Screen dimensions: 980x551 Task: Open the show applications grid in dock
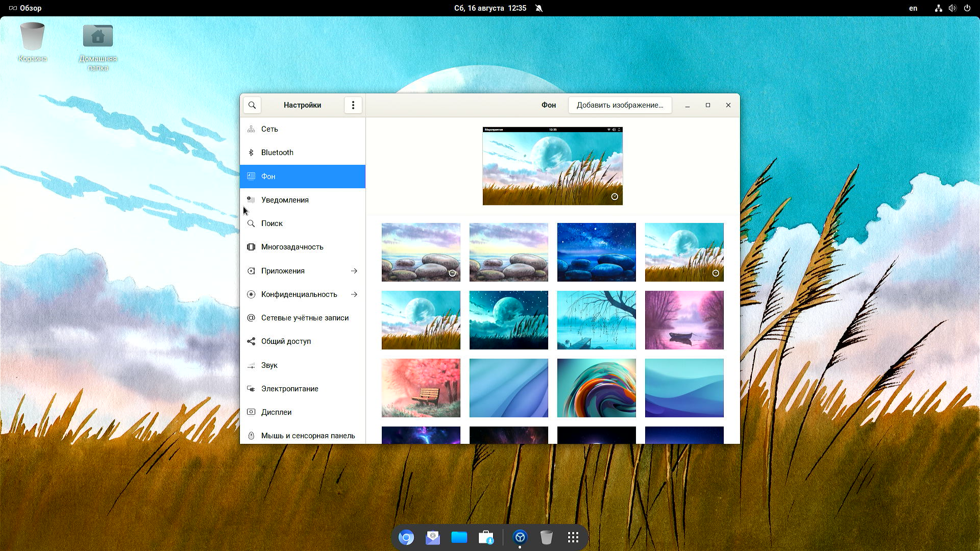click(573, 537)
